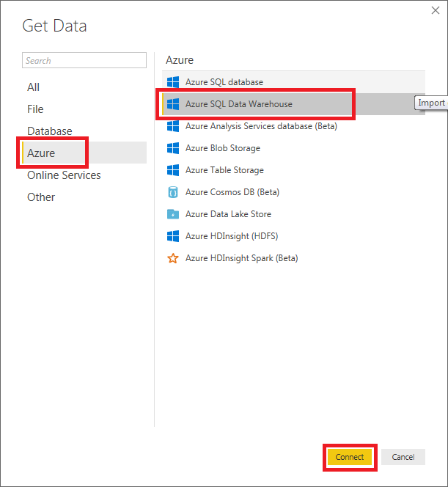This screenshot has width=448, height=487.
Task: Click the Cancel button
Action: pyautogui.click(x=403, y=457)
